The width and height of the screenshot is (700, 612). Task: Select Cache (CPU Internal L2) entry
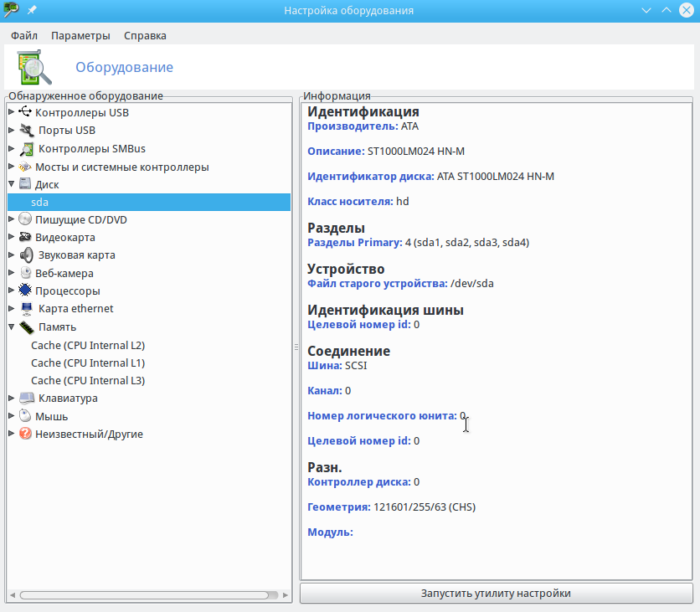click(x=88, y=345)
